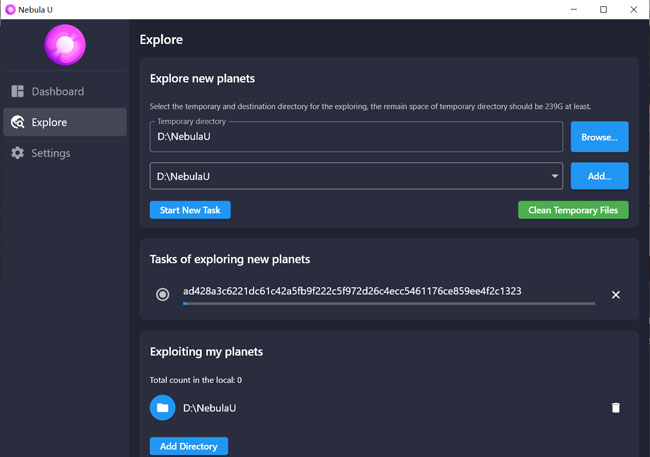This screenshot has height=457, width=650.
Task: Go to the Settings page
Action: 50,154
